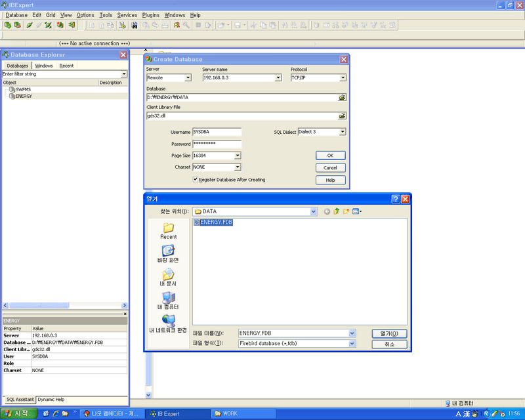Viewport: 525px width, 420px height.
Task: Go to 바탕 화면 in Open dialog
Action: click(x=168, y=254)
